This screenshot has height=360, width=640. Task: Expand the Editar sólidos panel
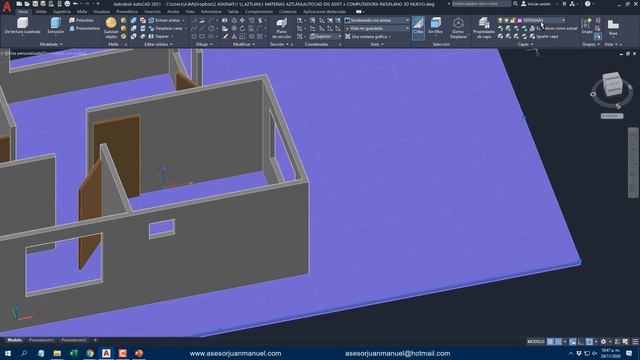click(x=158, y=44)
